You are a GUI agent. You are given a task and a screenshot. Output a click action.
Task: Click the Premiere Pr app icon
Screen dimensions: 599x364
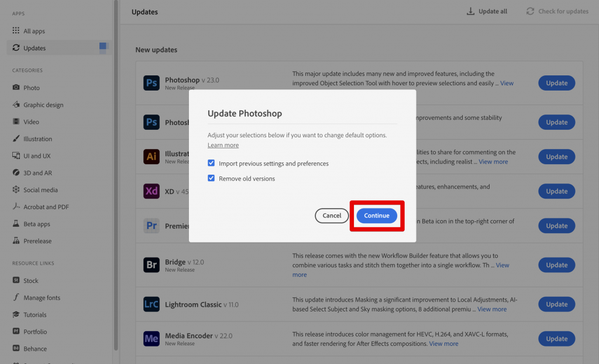point(152,226)
